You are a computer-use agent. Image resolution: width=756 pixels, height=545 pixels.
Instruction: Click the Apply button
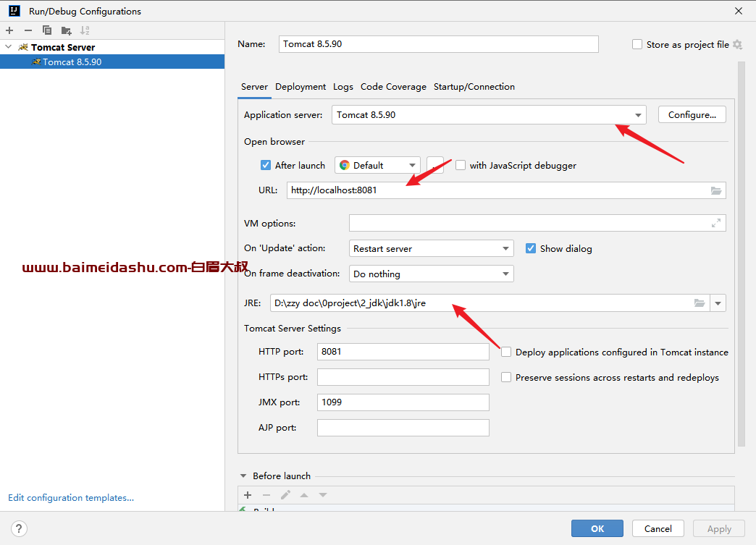pos(719,528)
